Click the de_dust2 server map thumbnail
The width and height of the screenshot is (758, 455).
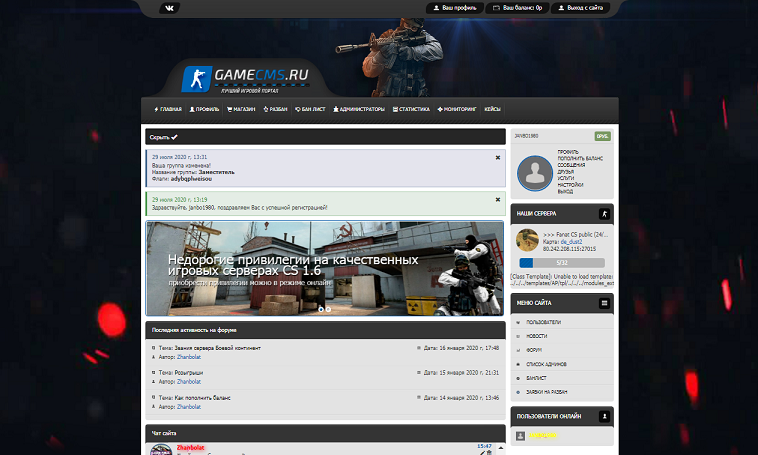tap(527, 241)
